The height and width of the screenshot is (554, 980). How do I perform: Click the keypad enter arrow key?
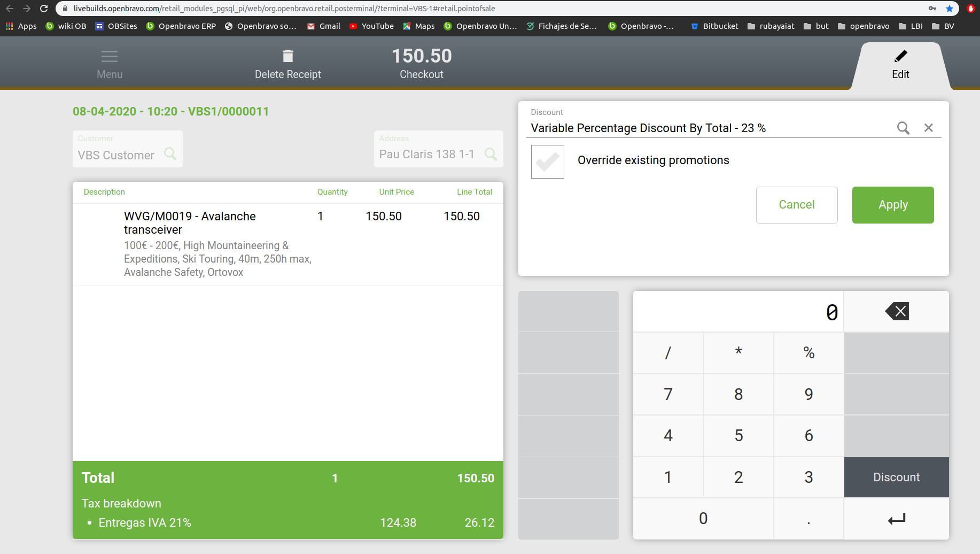[897, 519]
